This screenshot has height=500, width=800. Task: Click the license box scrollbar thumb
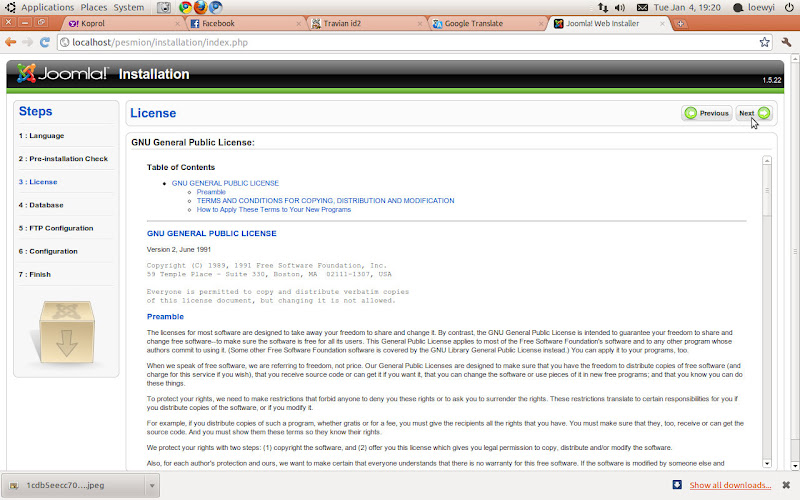767,190
